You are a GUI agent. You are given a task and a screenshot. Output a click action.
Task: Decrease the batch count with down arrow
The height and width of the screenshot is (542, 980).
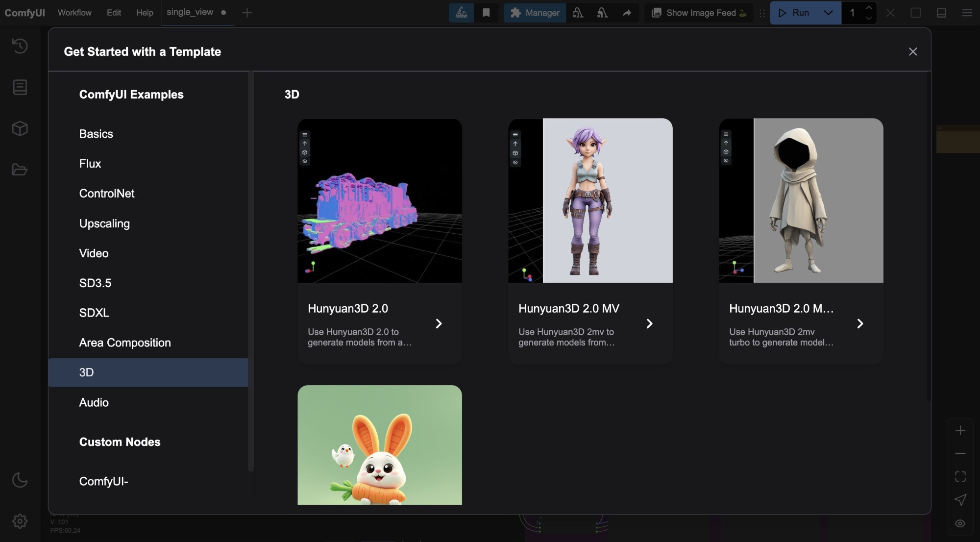pos(869,18)
